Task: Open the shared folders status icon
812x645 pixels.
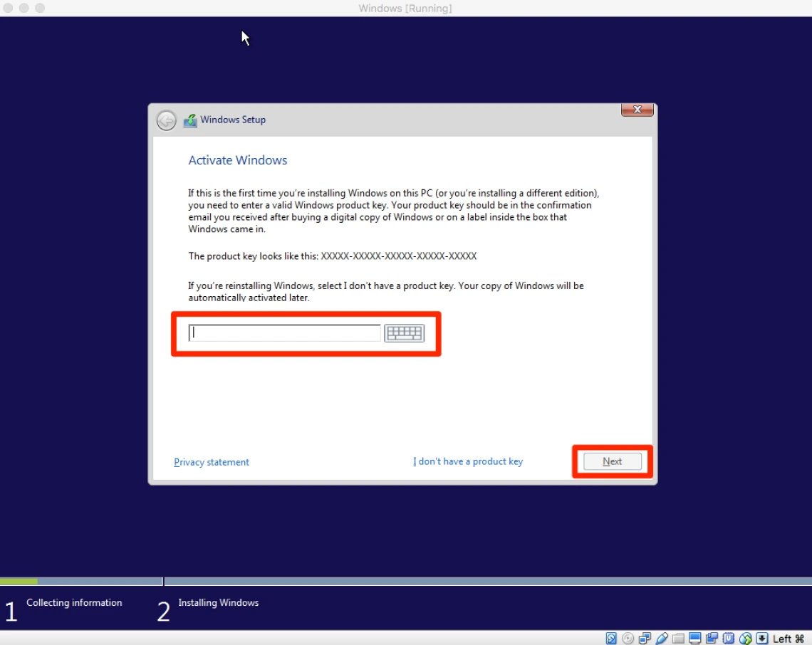Action: pyautogui.click(x=678, y=639)
